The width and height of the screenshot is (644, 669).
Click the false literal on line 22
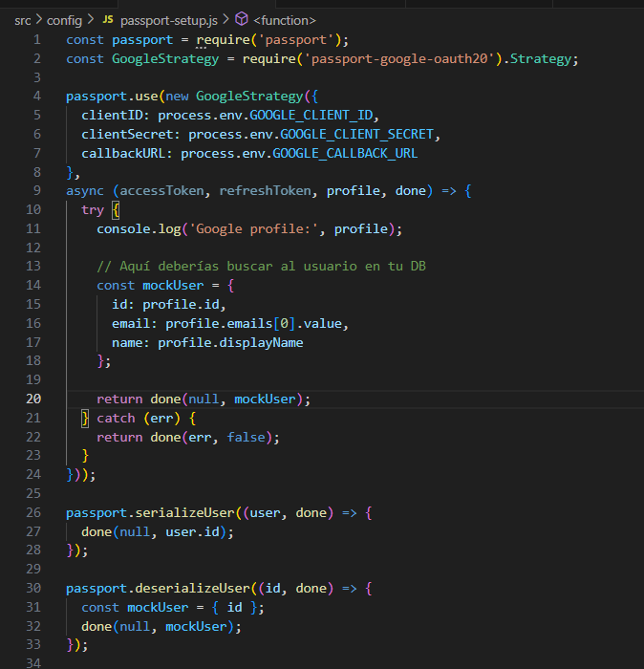[246, 438]
